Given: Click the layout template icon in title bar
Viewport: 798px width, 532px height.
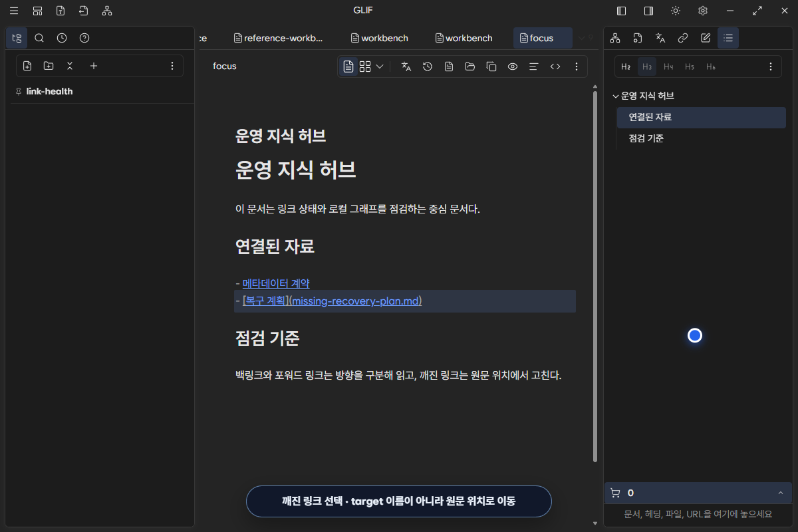Looking at the screenshot, I should pos(38,11).
